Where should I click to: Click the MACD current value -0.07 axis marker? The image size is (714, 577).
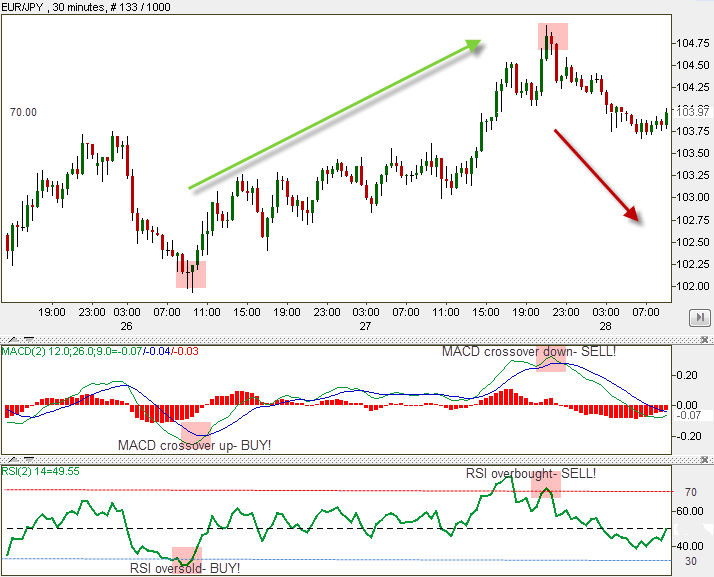[x=689, y=415]
